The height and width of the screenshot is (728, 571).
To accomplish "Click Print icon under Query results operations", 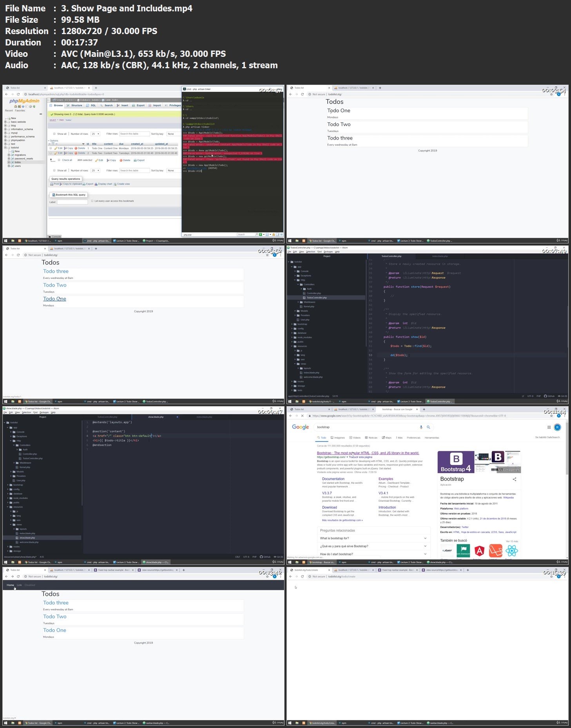I will (x=51, y=184).
